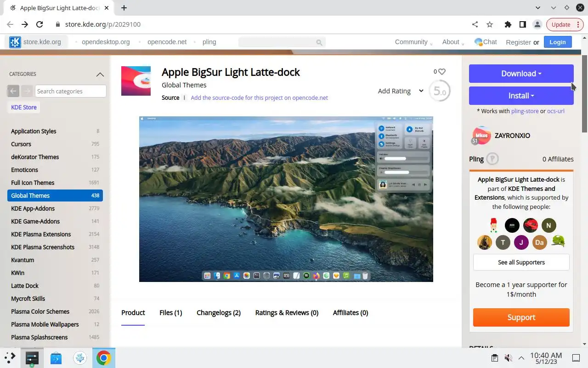Collapse the Categories panel chevron
This screenshot has height=368, width=588.
click(x=100, y=75)
